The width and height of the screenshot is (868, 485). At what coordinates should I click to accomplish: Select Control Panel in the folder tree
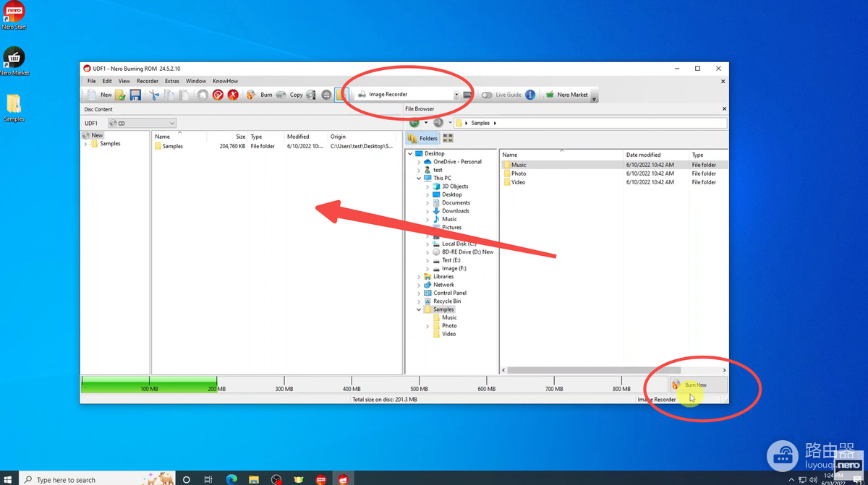pyautogui.click(x=449, y=293)
